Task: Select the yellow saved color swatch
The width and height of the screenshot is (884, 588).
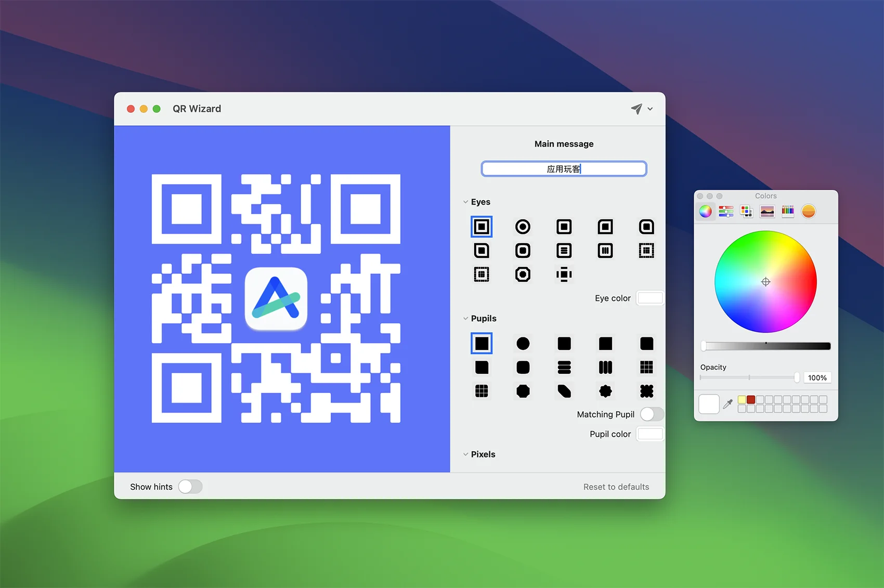Action: point(742,400)
